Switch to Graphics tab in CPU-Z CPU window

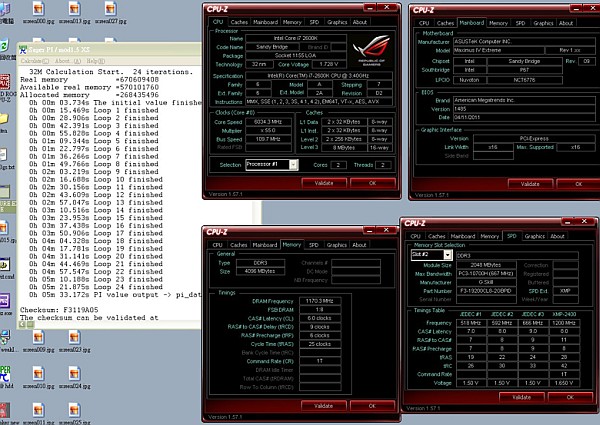coord(337,22)
